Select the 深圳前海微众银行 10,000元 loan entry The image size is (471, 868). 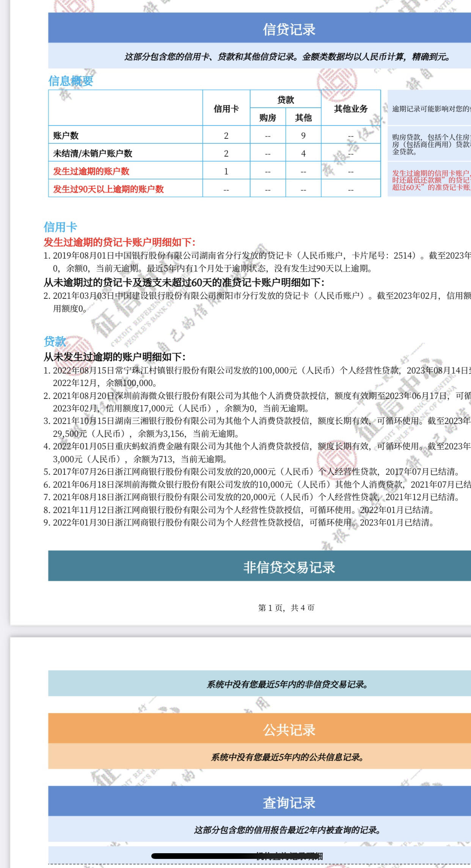click(257, 485)
